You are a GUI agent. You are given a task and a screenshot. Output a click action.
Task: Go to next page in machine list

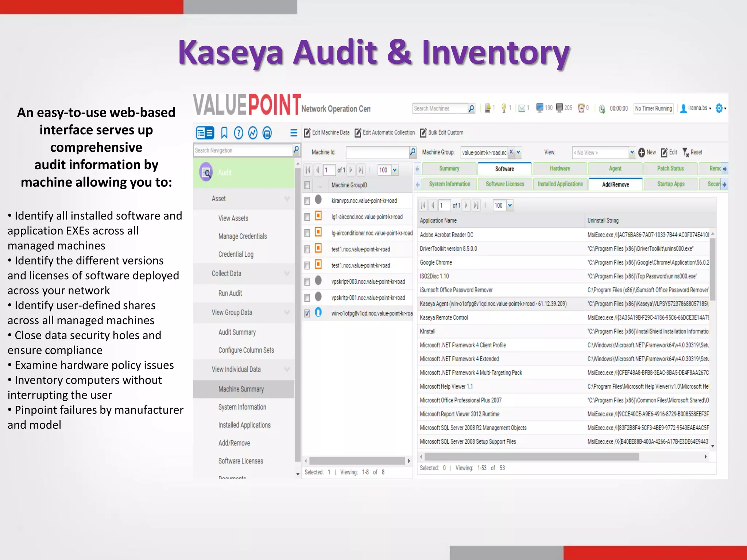coord(351,170)
